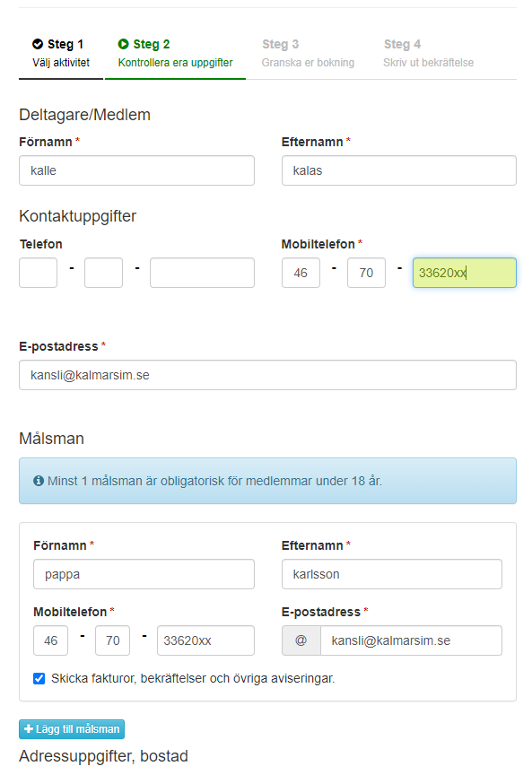Uncheck Skicka fakturor, bekräftelser och övriga aviseringar
The width and height of the screenshot is (532, 775).
coord(39,679)
